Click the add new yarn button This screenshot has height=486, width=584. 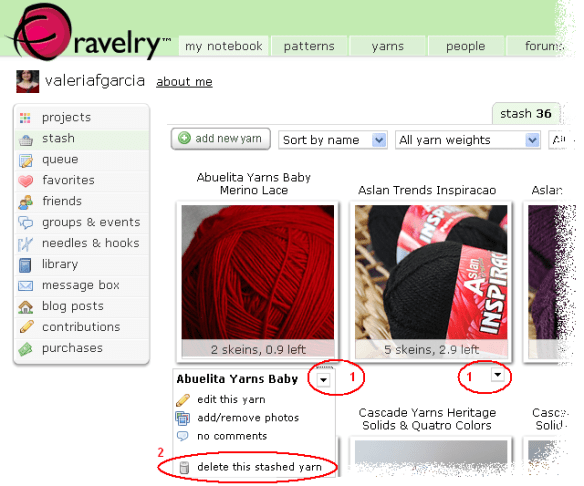point(221,139)
